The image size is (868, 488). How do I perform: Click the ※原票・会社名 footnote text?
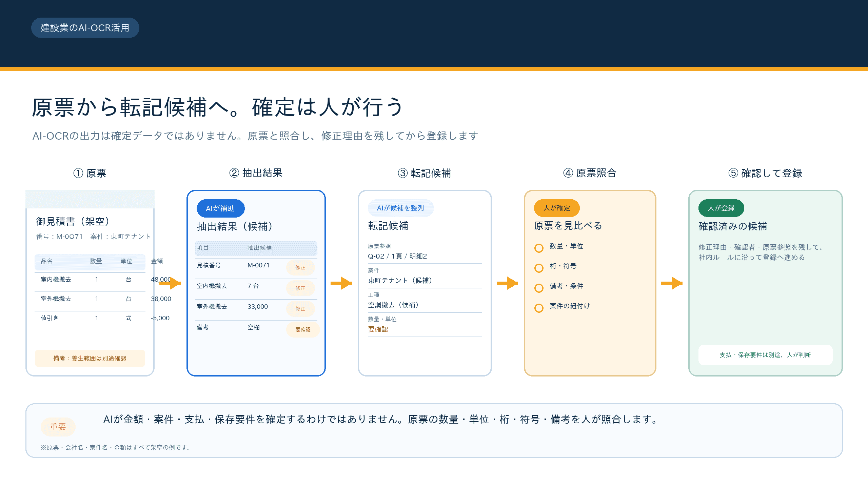(x=116, y=447)
